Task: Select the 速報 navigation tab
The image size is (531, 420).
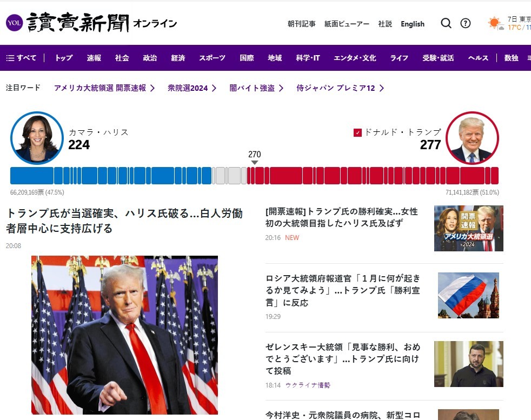Action: 94,58
